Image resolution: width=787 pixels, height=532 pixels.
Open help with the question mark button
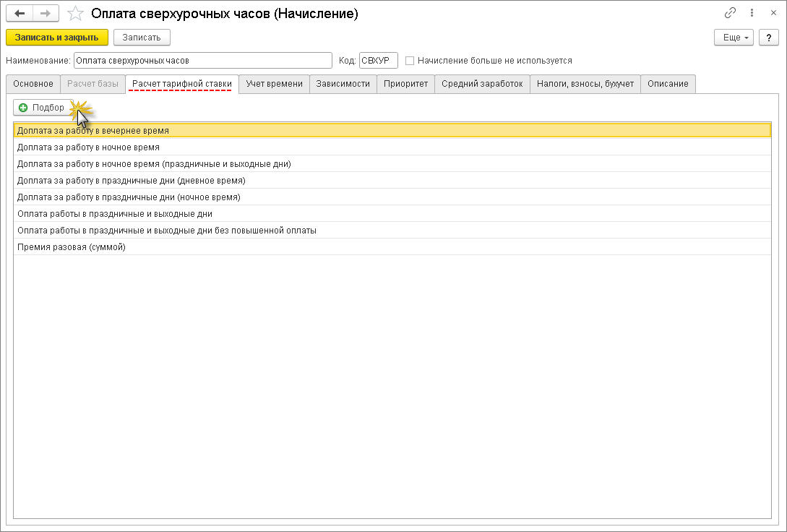pyautogui.click(x=768, y=38)
